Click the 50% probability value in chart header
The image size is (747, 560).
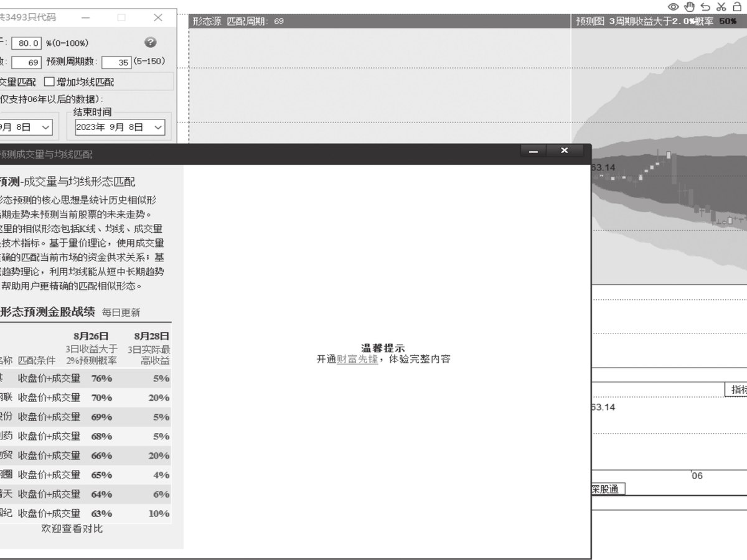click(728, 21)
